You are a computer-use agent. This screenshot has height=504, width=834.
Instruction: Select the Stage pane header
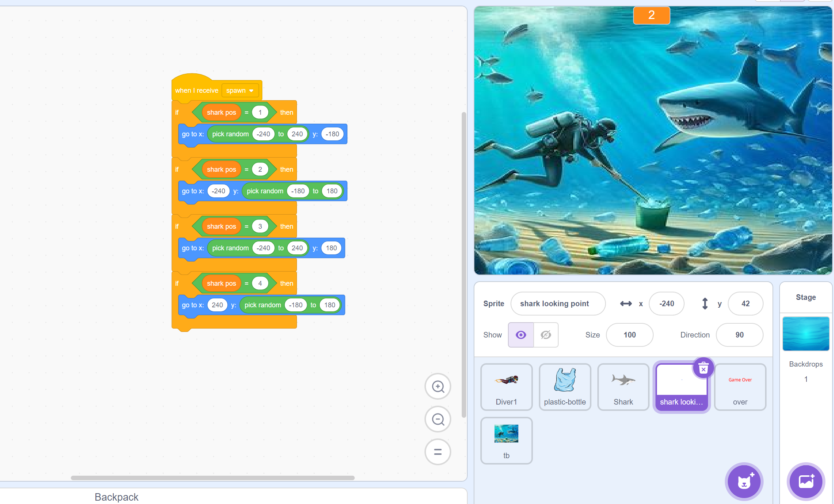coord(806,297)
